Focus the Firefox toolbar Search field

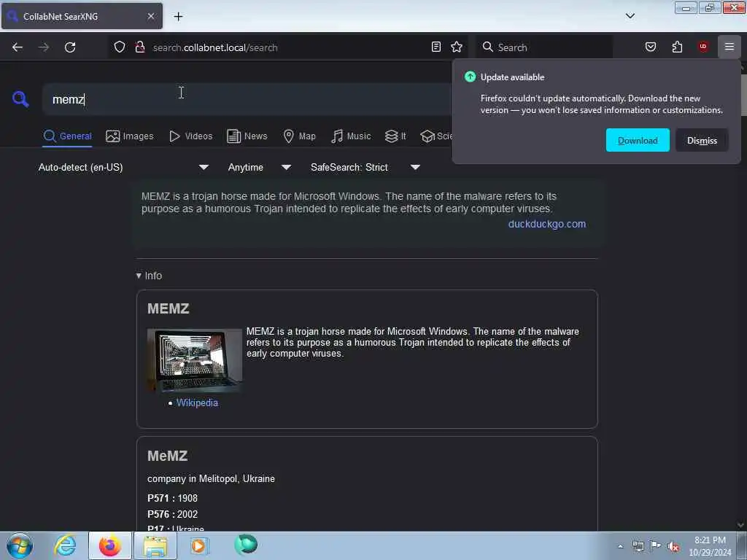pyautogui.click(x=545, y=47)
